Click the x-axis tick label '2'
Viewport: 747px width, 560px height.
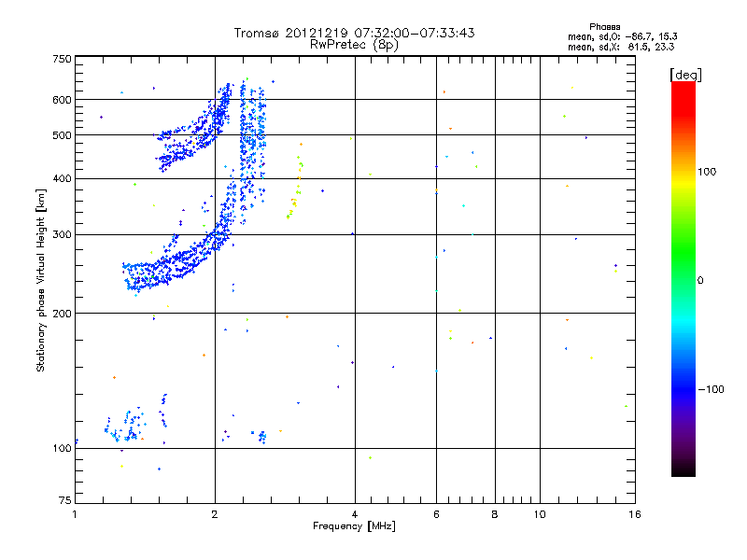coord(215,514)
